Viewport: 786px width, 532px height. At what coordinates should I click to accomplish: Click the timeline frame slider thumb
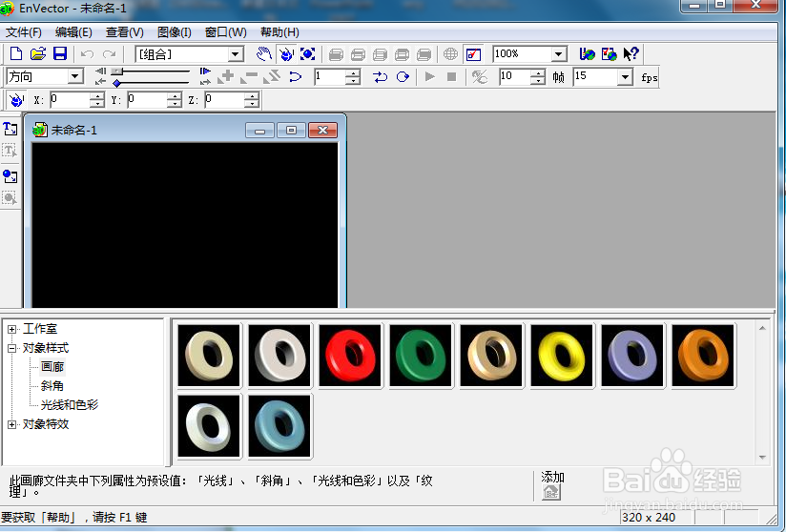click(x=116, y=72)
